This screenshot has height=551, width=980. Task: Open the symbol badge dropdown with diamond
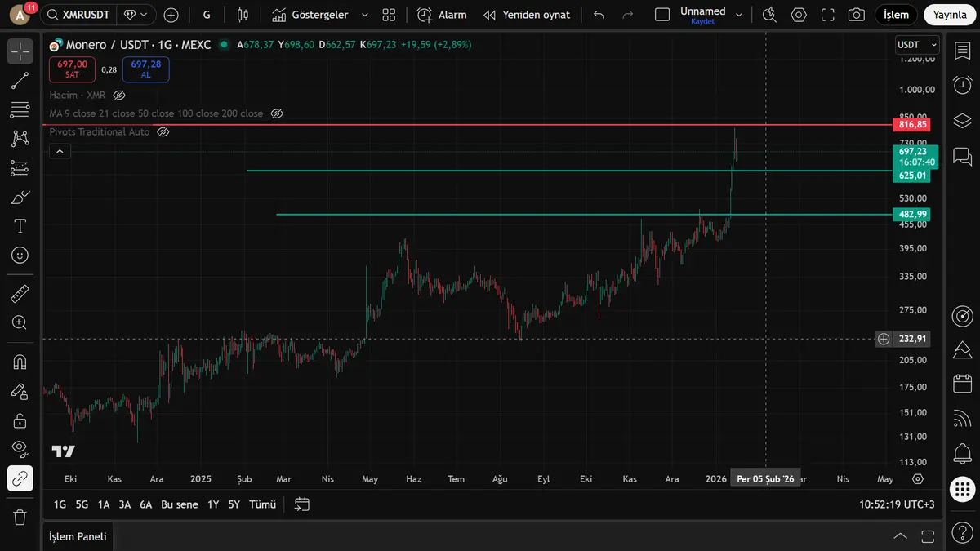click(x=136, y=15)
